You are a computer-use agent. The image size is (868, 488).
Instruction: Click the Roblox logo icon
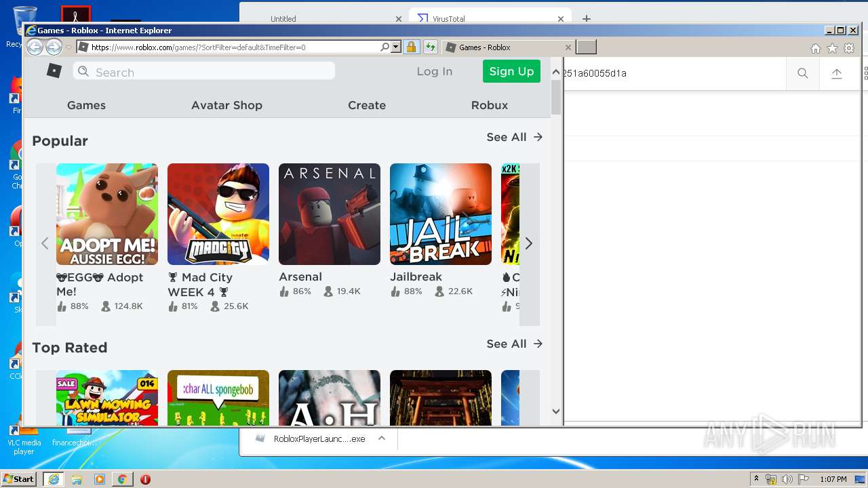coord(54,70)
